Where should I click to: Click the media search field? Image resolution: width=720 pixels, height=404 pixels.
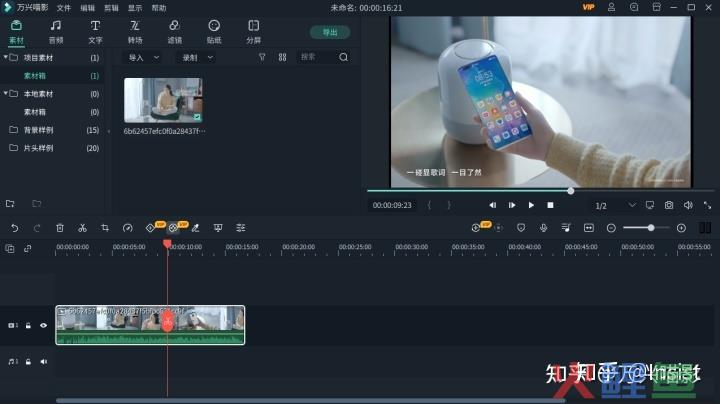coord(318,57)
